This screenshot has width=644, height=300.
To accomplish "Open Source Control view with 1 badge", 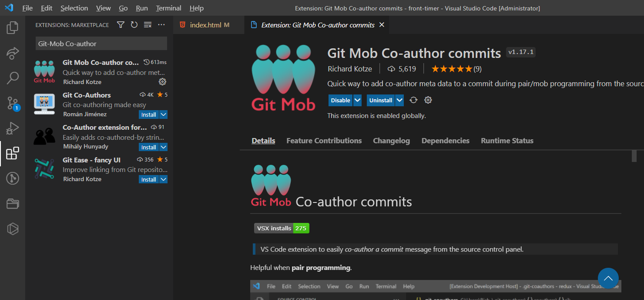I will tap(13, 103).
